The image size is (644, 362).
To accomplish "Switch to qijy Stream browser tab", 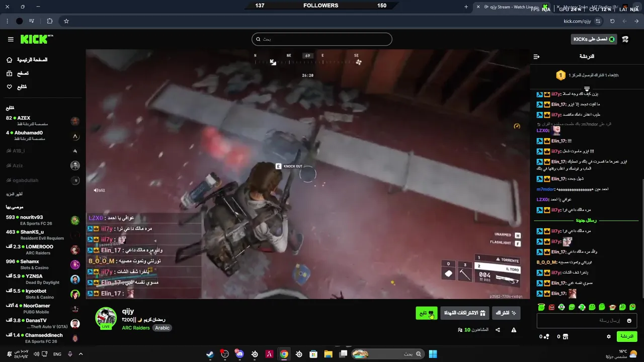I will coord(513,7).
